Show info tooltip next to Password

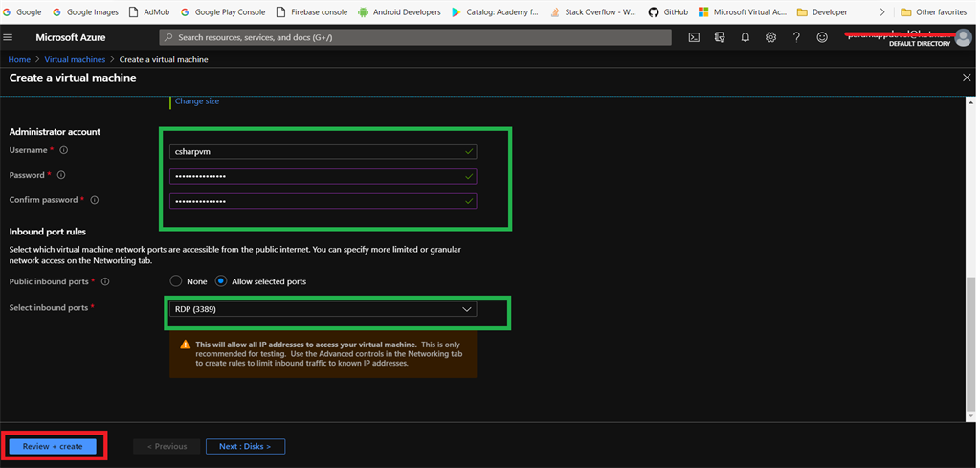61,175
